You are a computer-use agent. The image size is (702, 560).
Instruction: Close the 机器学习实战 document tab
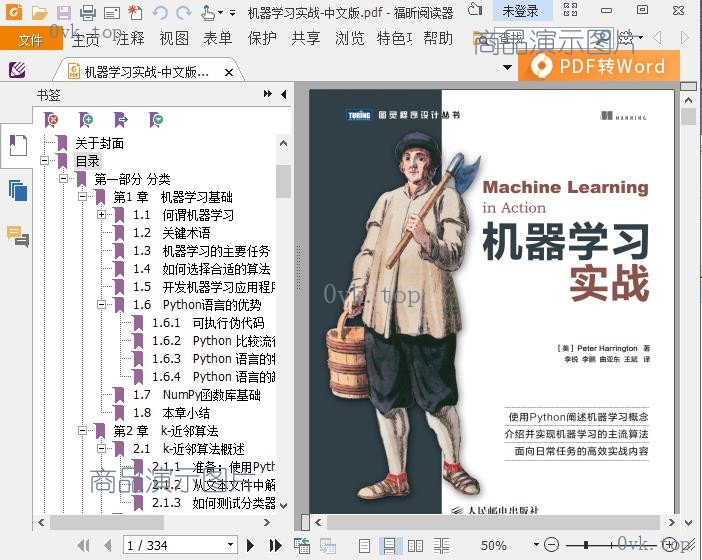coord(229,72)
